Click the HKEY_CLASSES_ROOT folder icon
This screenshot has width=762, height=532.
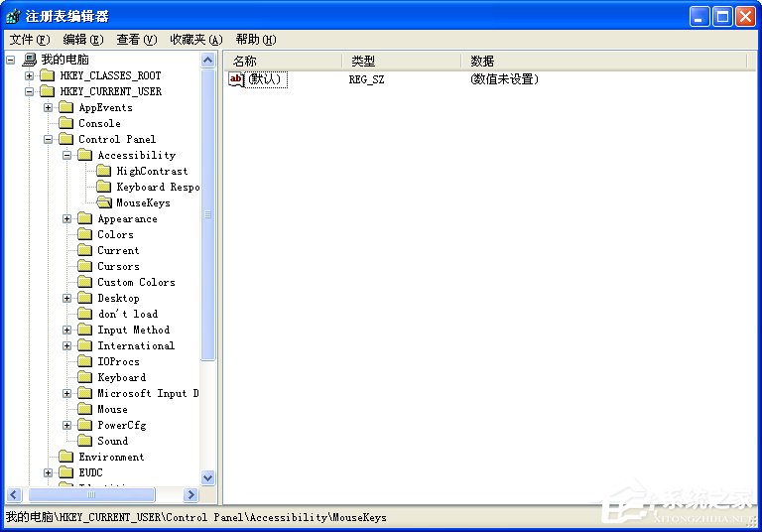tap(48, 75)
